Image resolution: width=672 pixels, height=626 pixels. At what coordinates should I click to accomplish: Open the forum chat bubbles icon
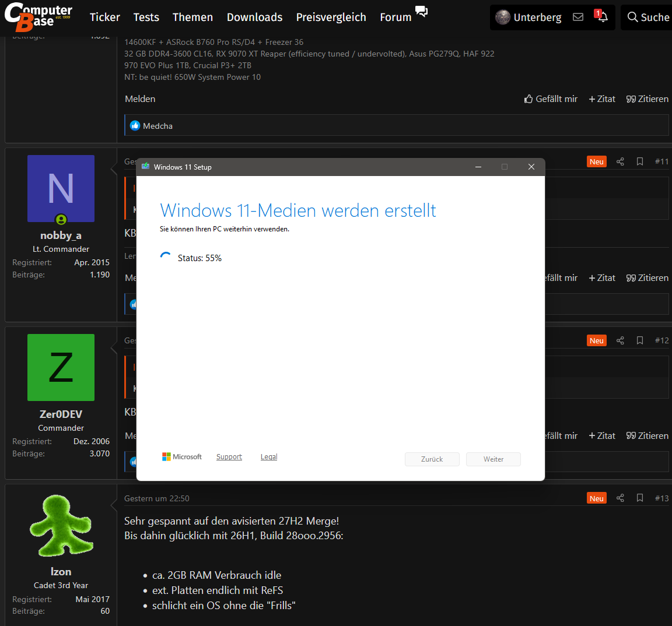click(x=421, y=11)
